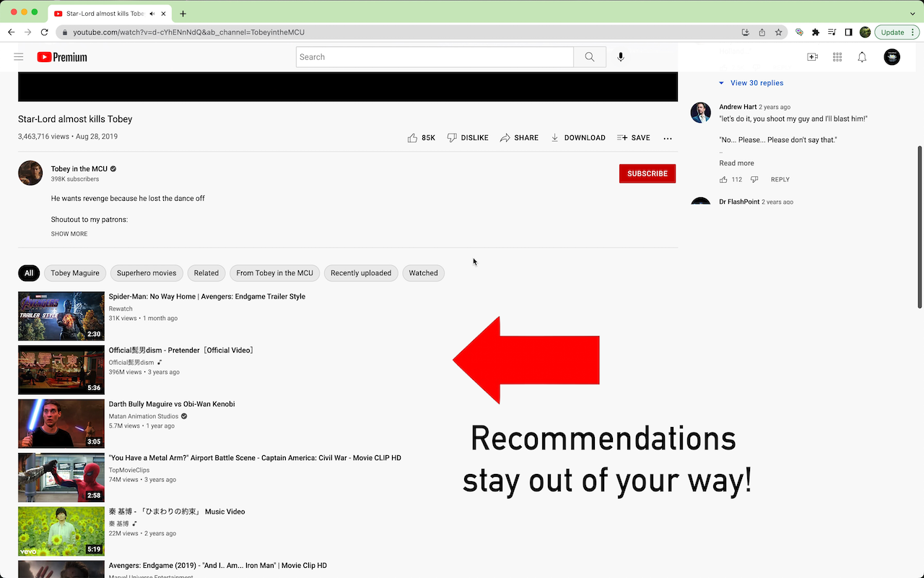Open more actions ellipsis under video

(668, 138)
